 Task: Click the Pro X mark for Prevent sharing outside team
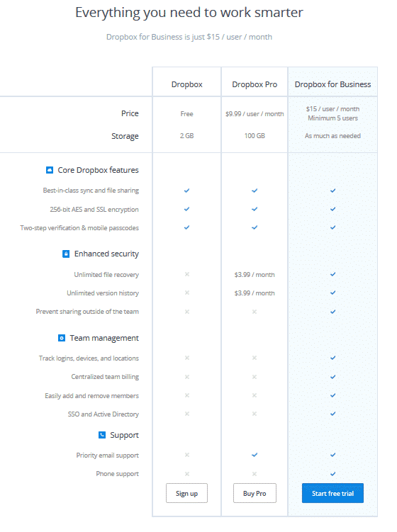(x=255, y=312)
